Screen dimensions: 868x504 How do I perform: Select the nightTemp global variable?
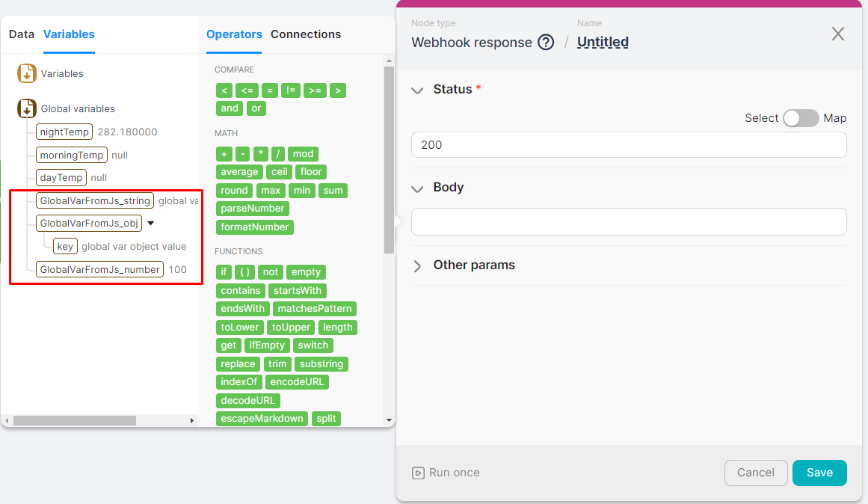click(64, 132)
